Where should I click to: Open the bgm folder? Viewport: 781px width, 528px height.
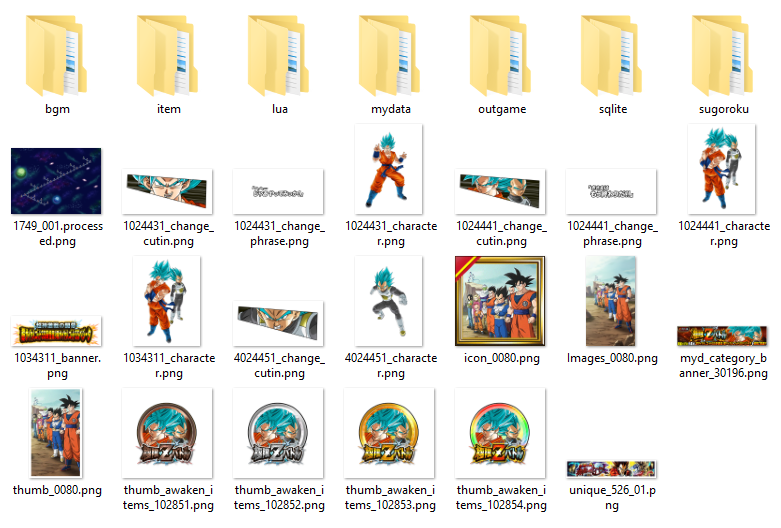coord(56,55)
